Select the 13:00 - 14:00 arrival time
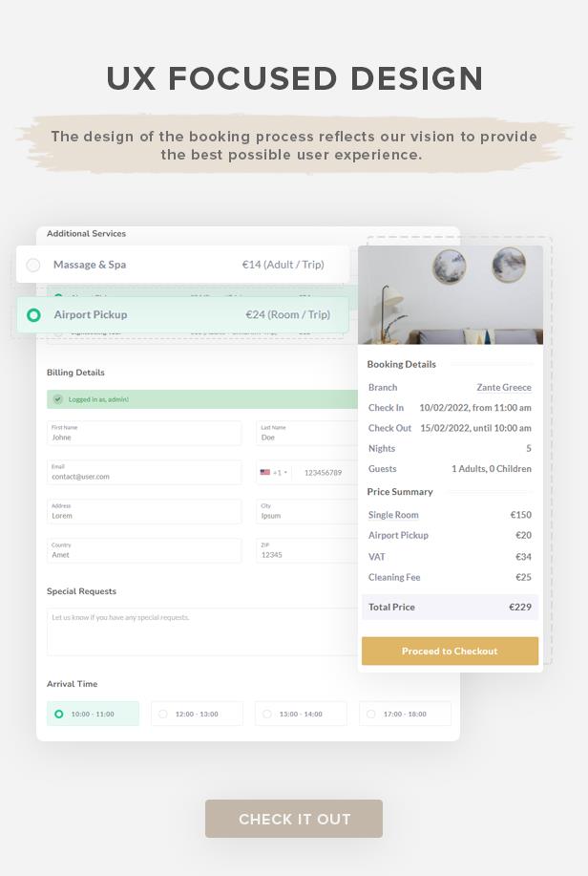The image size is (588, 876). coord(301,714)
